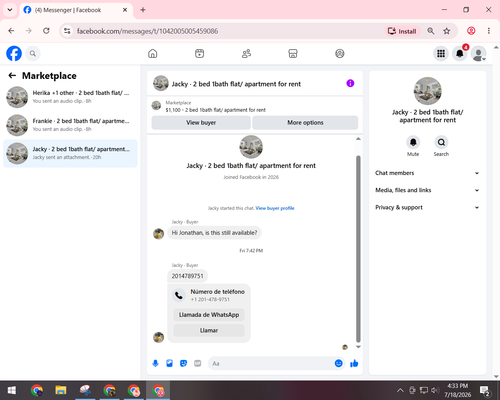Follow View buyer profile link

click(x=275, y=208)
